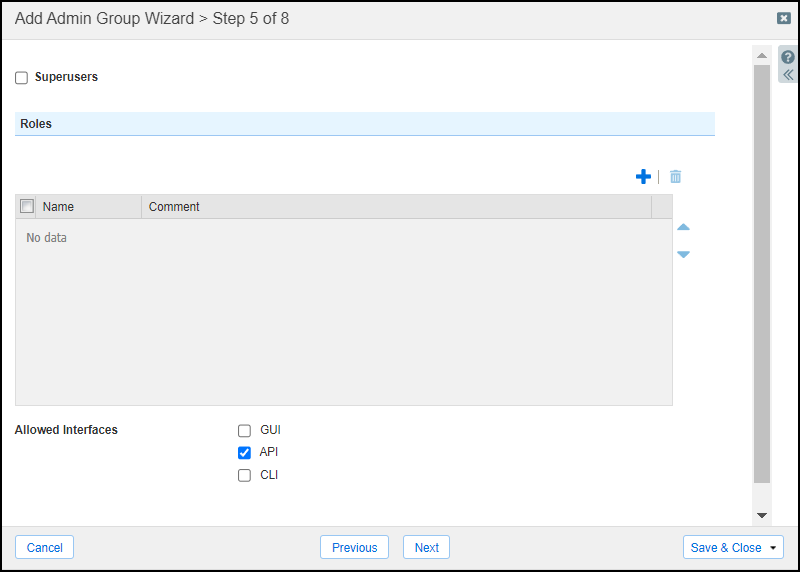The width and height of the screenshot is (800, 572).
Task: Uncheck the API allowed interface
Action: tap(244, 453)
